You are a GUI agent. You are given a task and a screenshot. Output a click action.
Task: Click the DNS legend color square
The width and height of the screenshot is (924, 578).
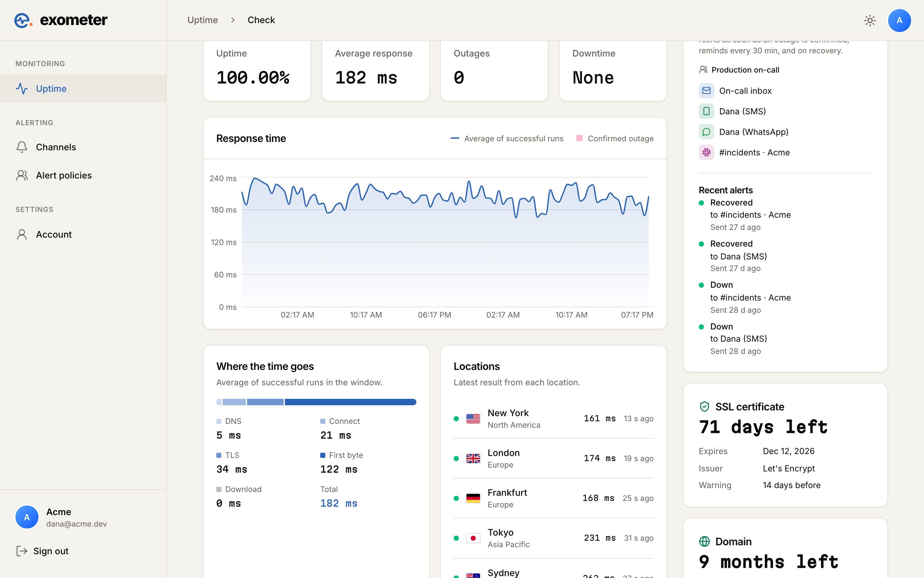click(x=219, y=421)
